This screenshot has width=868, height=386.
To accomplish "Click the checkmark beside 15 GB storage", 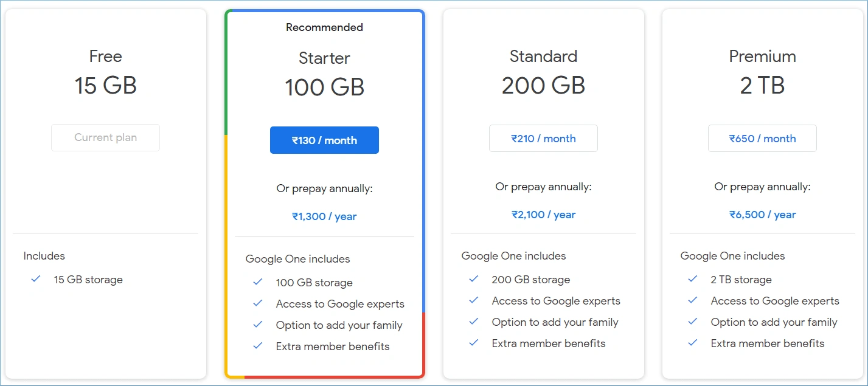I will (x=35, y=280).
